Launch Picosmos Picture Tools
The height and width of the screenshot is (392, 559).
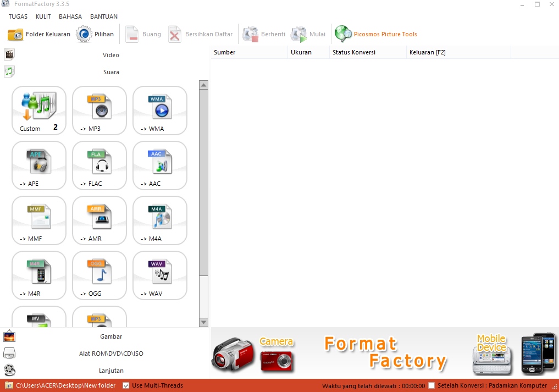376,34
